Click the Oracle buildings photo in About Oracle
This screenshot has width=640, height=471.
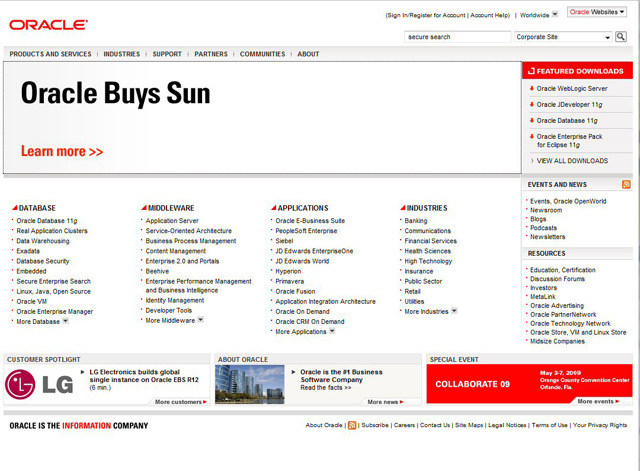click(250, 384)
